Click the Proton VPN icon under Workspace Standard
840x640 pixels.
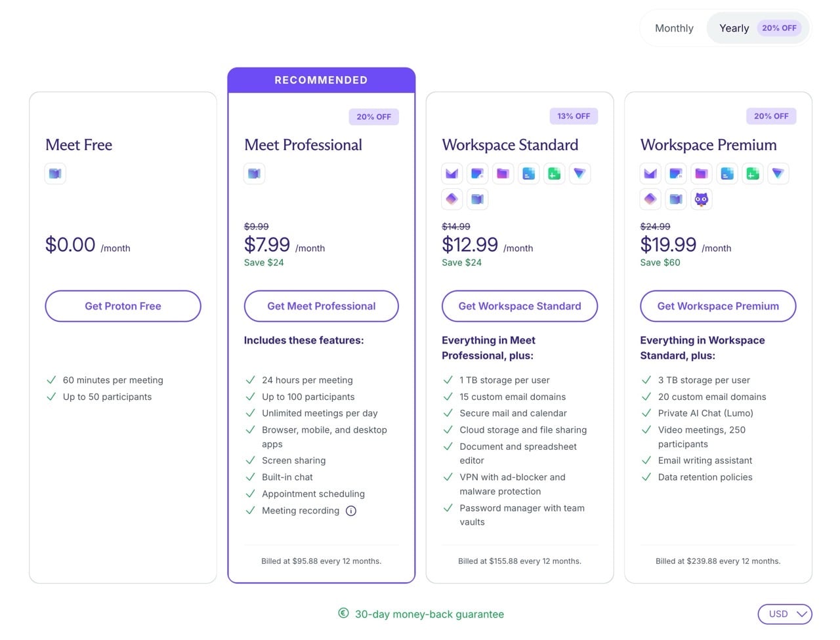click(x=579, y=174)
